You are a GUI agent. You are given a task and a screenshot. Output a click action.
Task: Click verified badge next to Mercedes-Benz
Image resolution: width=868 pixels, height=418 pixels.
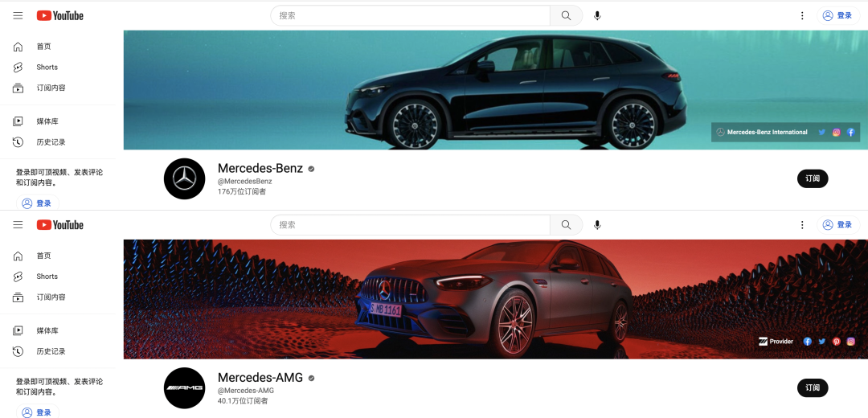[x=311, y=169]
